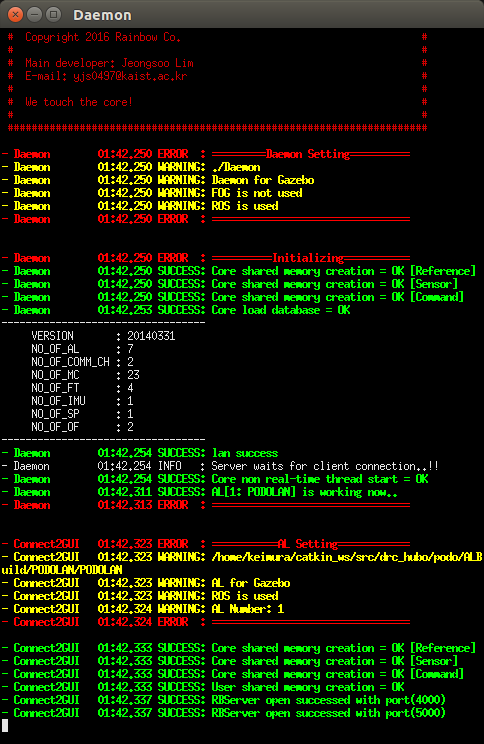
Task: Select Daemon shared memory '[Command]' success line
Action: [233, 297]
